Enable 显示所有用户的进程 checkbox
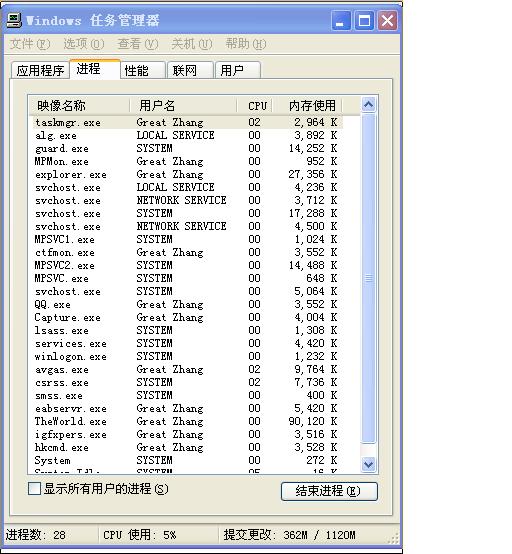The width and height of the screenshot is (512, 554). pyautogui.click(x=34, y=489)
